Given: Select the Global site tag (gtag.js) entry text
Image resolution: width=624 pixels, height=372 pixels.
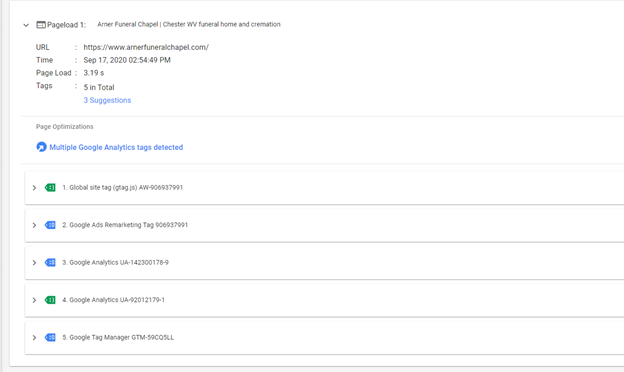Looking at the screenshot, I should (123, 187).
